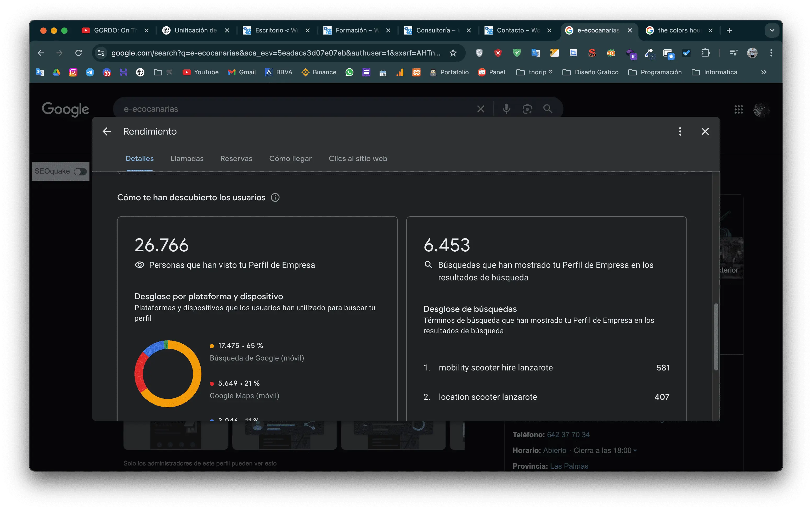Screen dimensions: 812x510
Task: Open Chrome profile avatar
Action: (752, 53)
